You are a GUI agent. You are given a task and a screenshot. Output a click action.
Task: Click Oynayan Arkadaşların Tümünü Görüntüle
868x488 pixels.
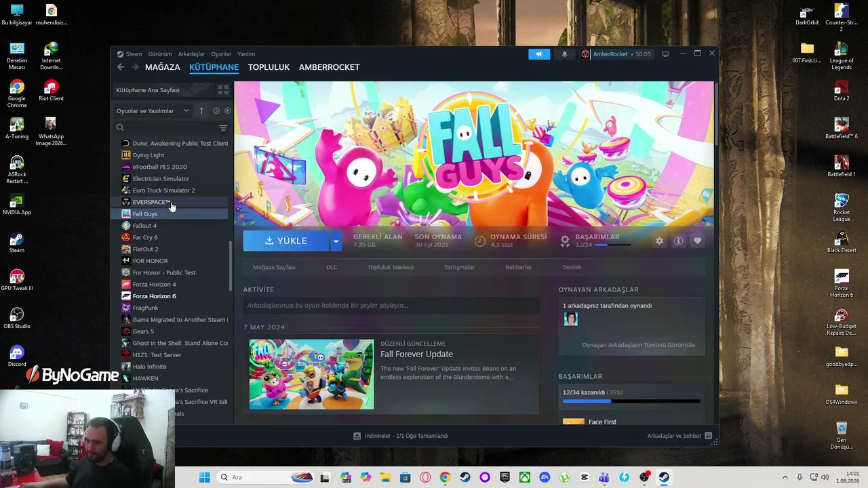click(x=638, y=345)
